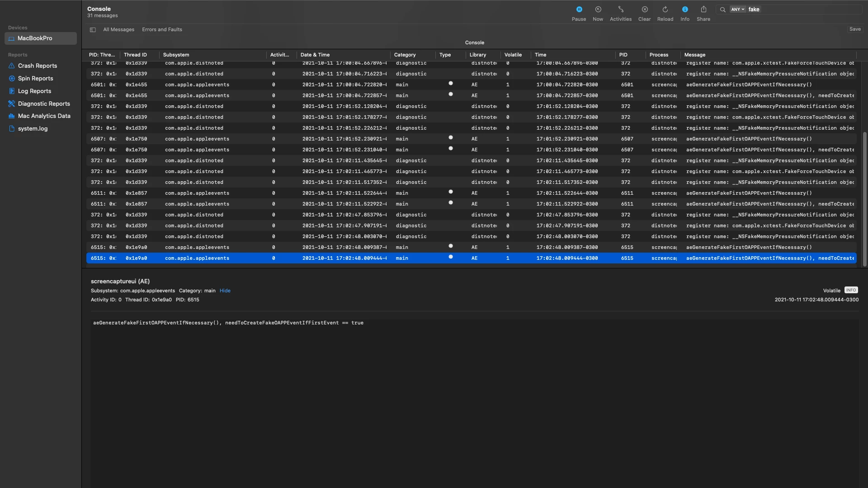Image resolution: width=868 pixels, height=488 pixels.
Task: Pause the log stream
Action: coord(579,10)
